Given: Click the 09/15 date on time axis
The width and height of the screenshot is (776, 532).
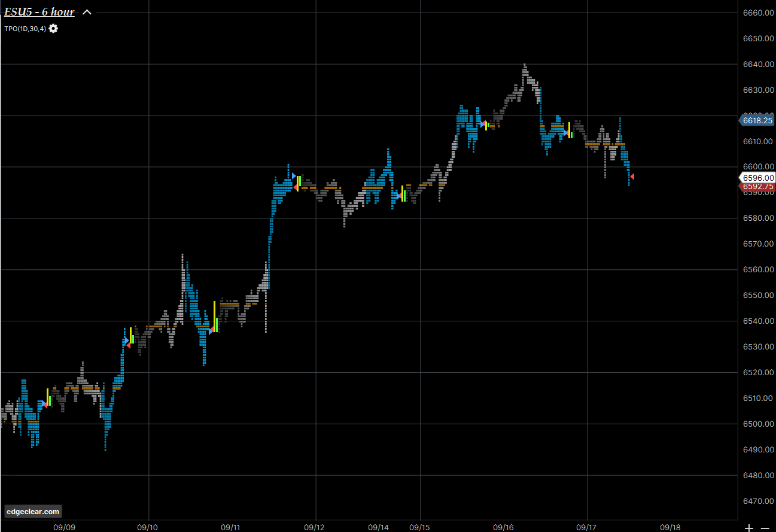Looking at the screenshot, I should tap(419, 527).
